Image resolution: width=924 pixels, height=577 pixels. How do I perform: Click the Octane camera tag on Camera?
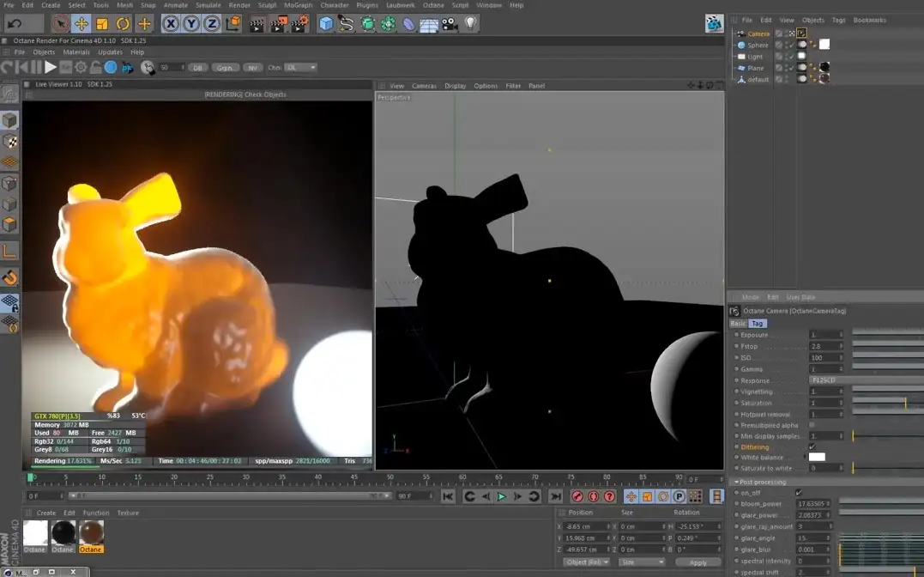pyautogui.click(x=801, y=33)
